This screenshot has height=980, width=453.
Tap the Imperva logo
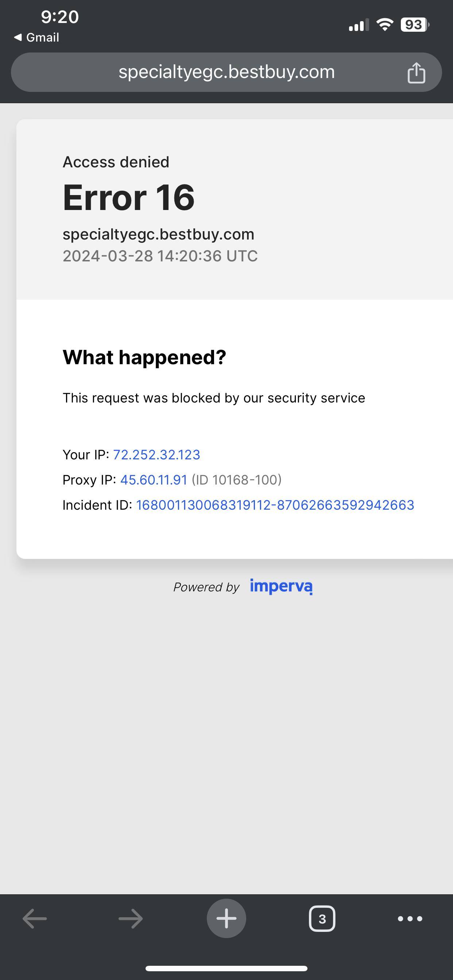tap(281, 586)
